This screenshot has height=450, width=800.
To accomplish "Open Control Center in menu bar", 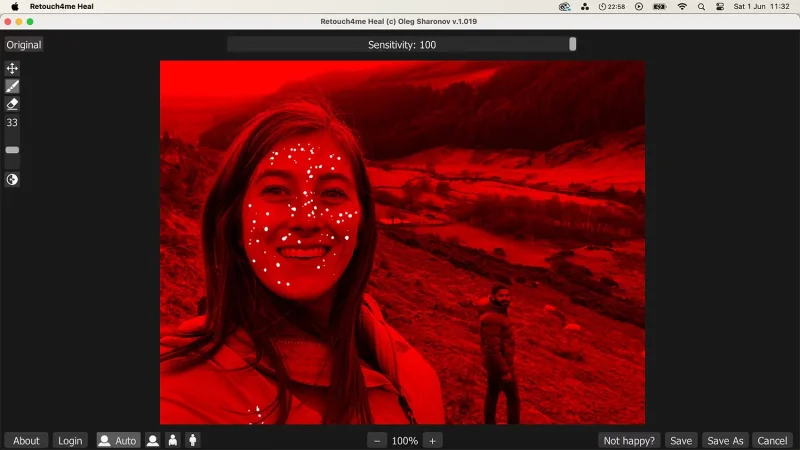I will (x=720, y=7).
